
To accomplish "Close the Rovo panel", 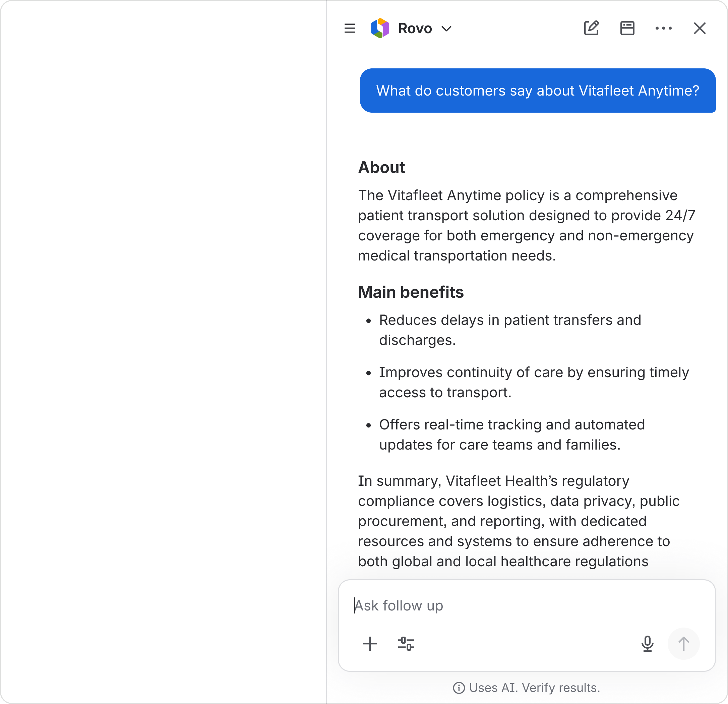I will [700, 28].
